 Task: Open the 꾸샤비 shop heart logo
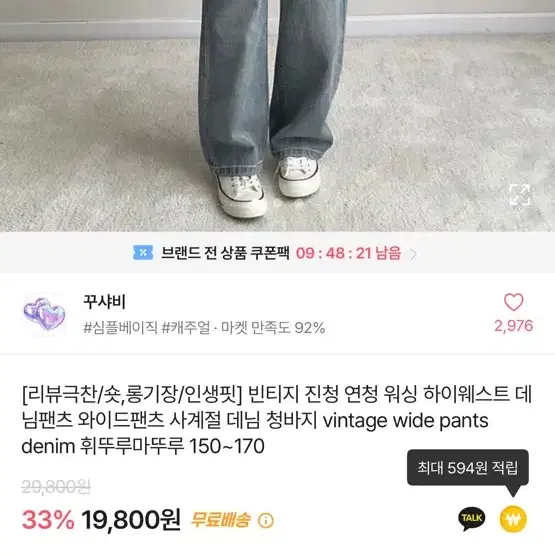click(44, 314)
